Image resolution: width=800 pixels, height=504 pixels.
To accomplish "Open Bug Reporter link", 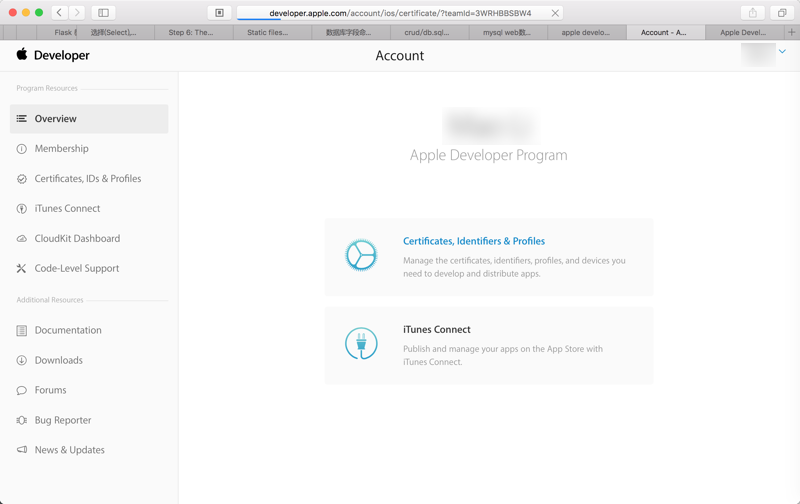I will 63,420.
